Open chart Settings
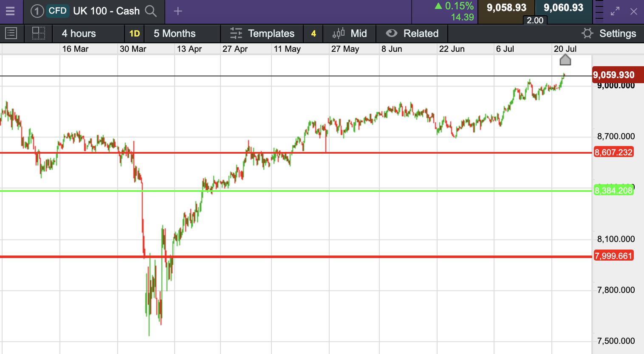This screenshot has height=354, width=644. (x=609, y=34)
